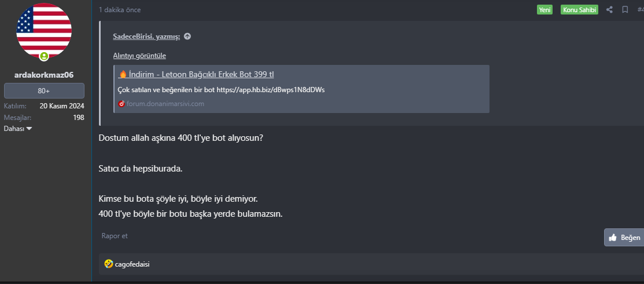
Task: Click the Yeni green label
Action: [x=544, y=10]
